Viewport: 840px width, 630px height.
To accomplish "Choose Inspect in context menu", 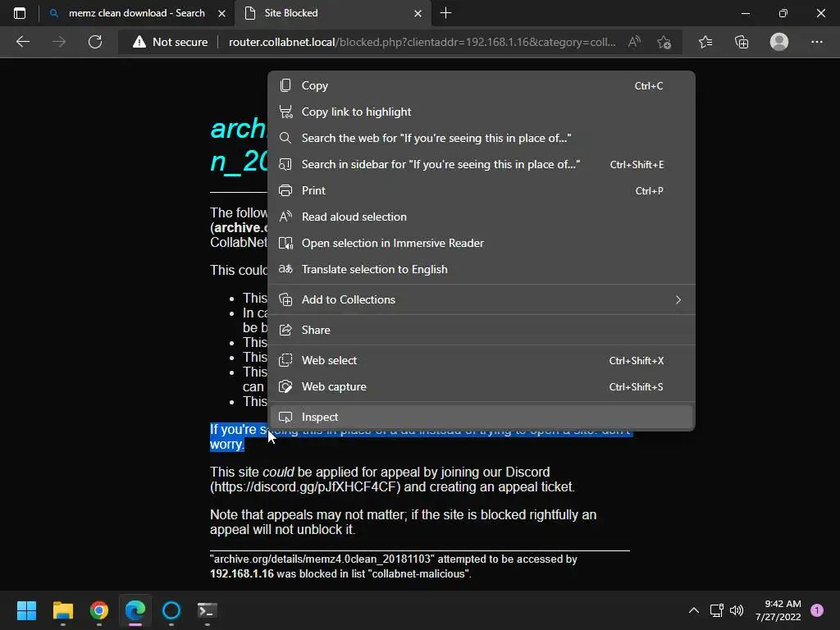I will point(481,417).
